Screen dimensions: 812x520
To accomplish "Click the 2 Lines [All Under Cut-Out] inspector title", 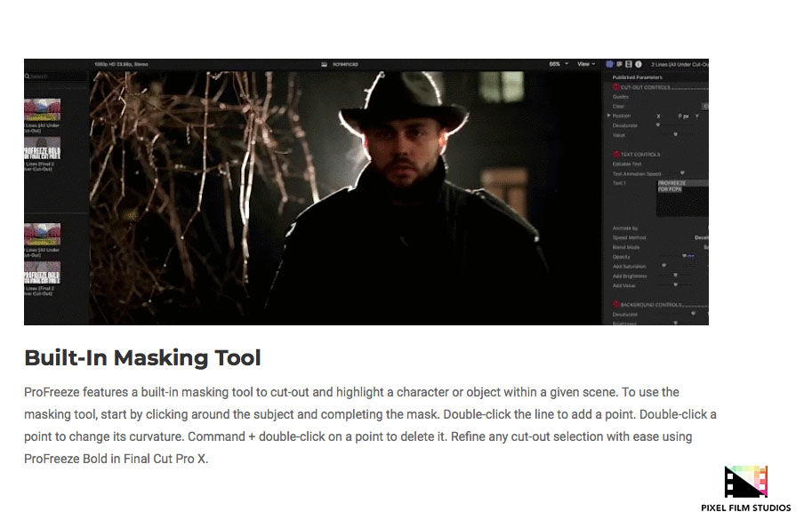I will point(679,64).
